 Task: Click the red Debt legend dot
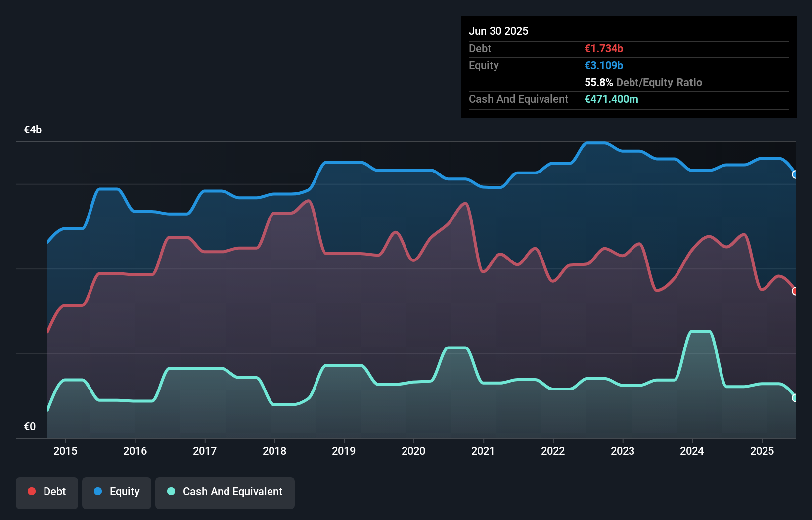32,491
